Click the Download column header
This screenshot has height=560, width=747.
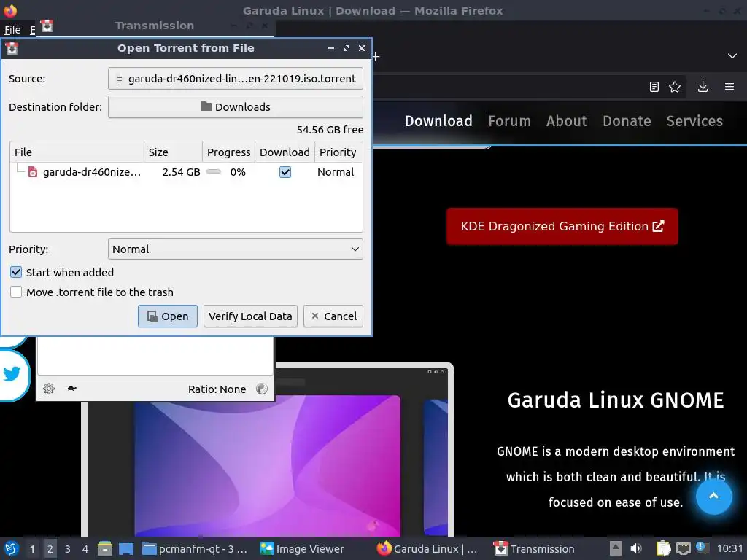[x=285, y=152]
